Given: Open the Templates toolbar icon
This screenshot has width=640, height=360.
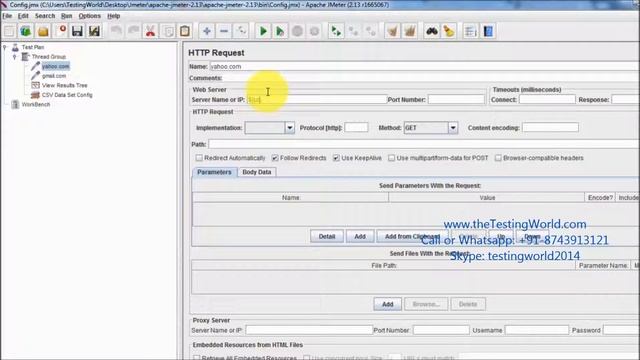Looking at the screenshot, I should click(26, 31).
